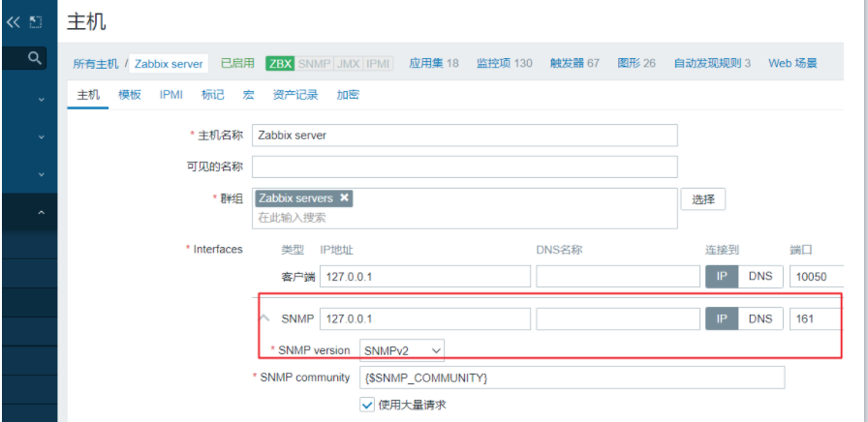Image resolution: width=868 pixels, height=422 pixels.
Task: Open 自动发现规则 3 link
Action: pyautogui.click(x=712, y=63)
